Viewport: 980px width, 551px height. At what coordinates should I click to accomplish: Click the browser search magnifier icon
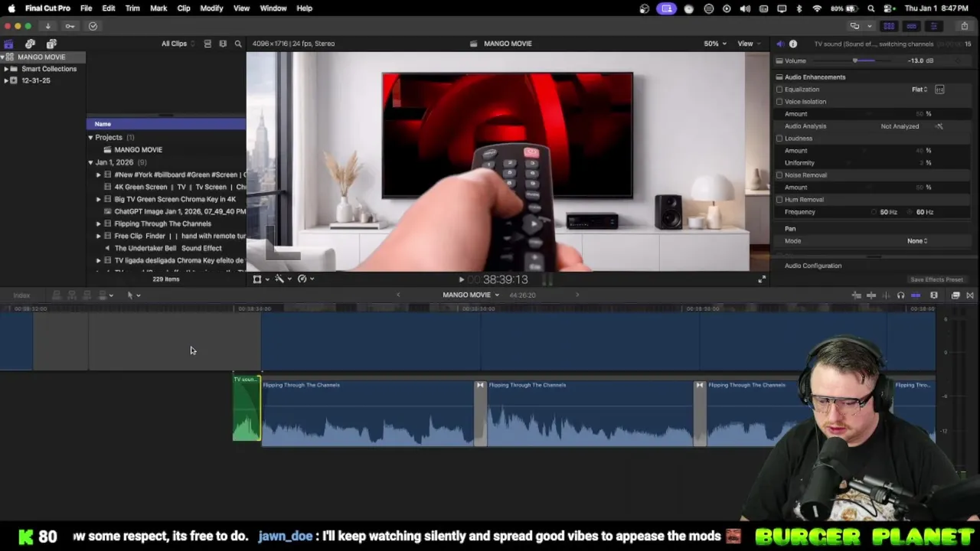[x=238, y=44]
